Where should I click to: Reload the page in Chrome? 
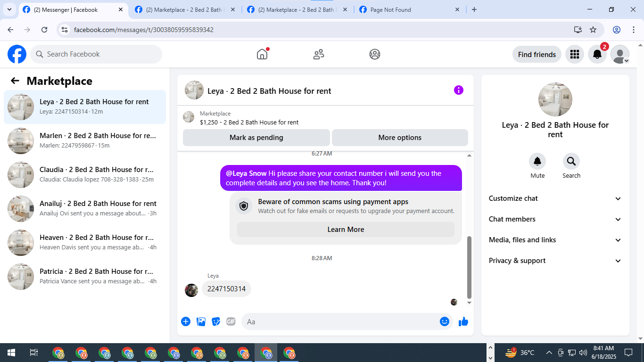tap(44, 30)
